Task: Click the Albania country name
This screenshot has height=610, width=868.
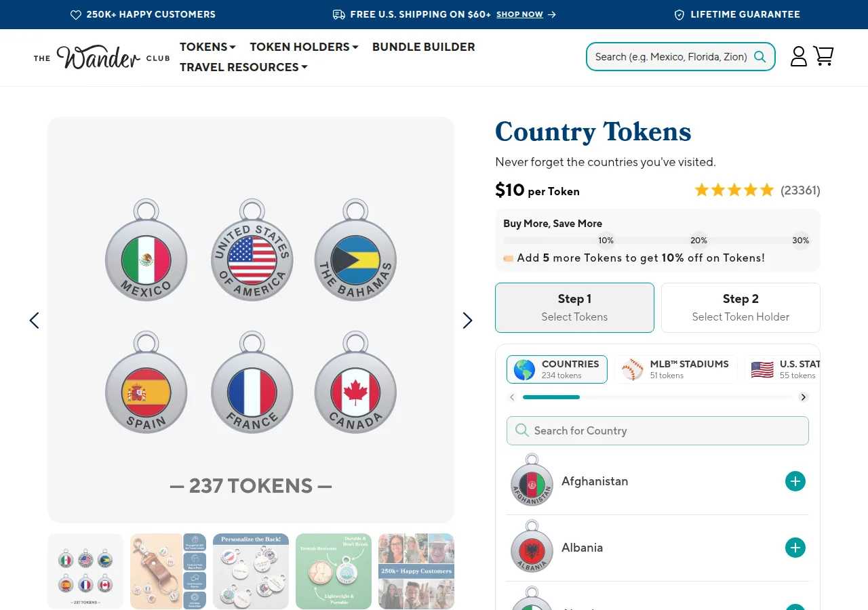Action: 582,548
